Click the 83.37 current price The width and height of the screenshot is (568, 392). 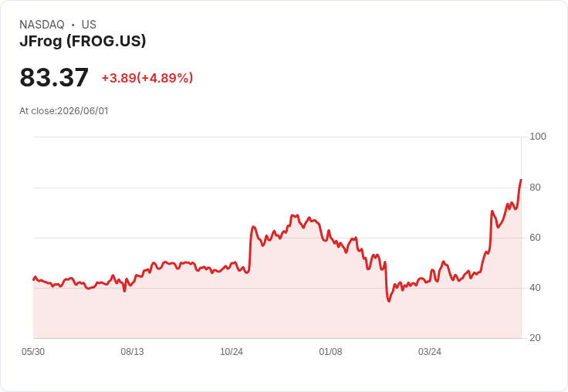point(54,77)
